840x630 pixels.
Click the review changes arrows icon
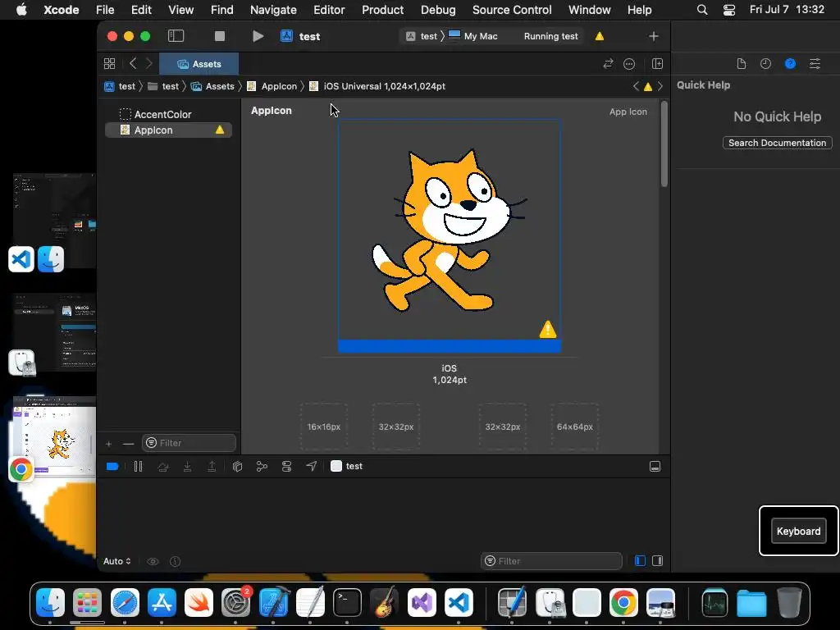608,64
